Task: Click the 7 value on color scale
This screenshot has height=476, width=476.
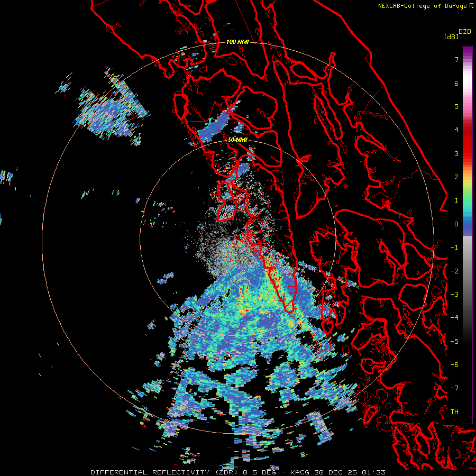Action: tap(456, 59)
